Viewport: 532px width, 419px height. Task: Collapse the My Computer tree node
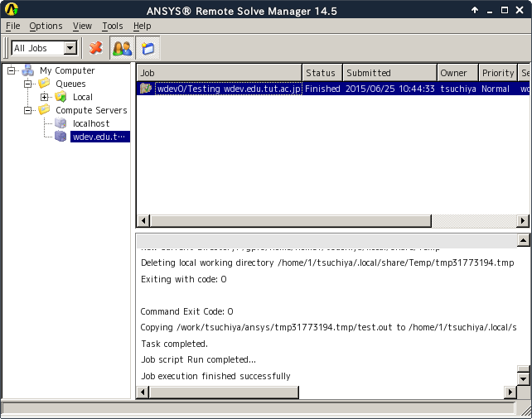[12, 71]
